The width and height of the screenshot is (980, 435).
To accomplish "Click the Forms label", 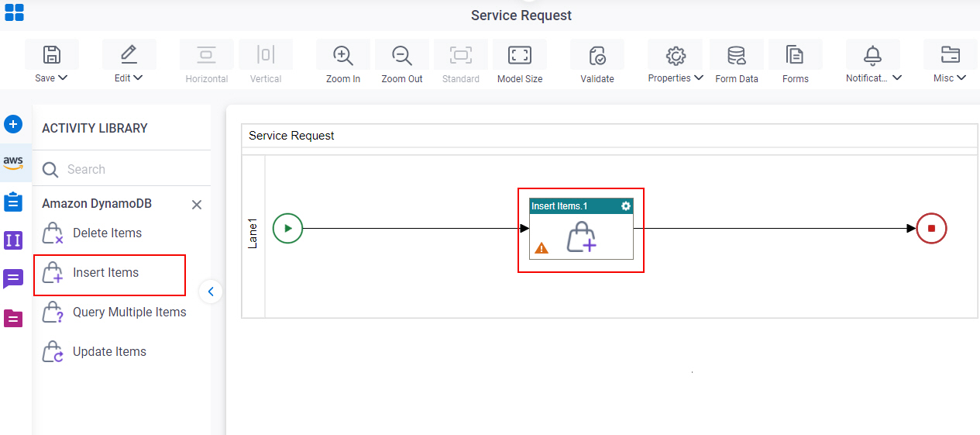I will pyautogui.click(x=796, y=79).
